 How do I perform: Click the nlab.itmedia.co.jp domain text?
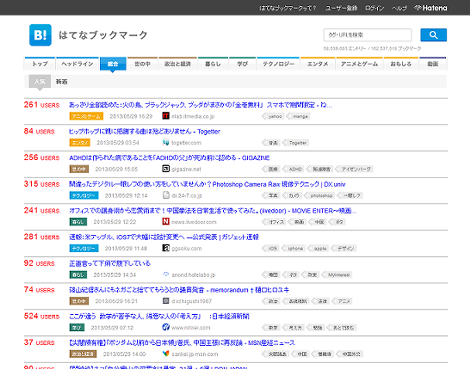click(193, 116)
